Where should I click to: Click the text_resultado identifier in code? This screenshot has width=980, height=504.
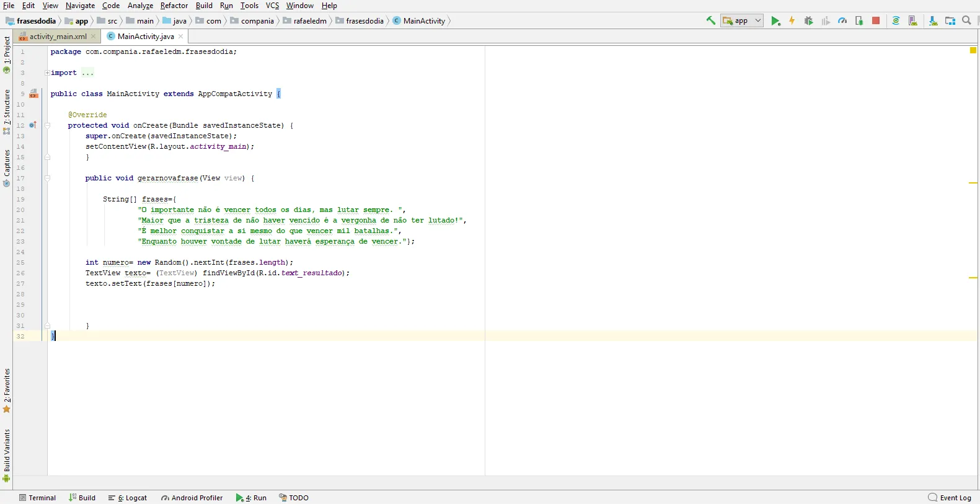(x=312, y=273)
